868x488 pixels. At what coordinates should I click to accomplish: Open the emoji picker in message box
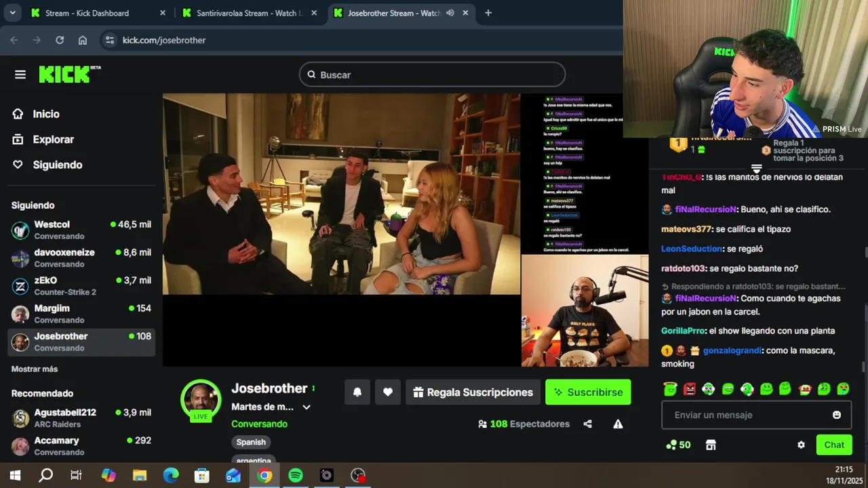837,415
